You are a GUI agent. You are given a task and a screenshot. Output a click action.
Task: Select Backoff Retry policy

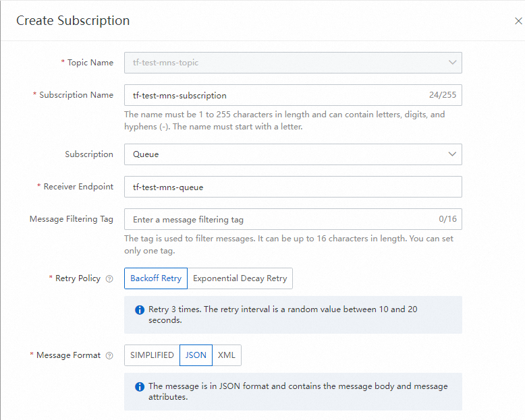[156, 278]
